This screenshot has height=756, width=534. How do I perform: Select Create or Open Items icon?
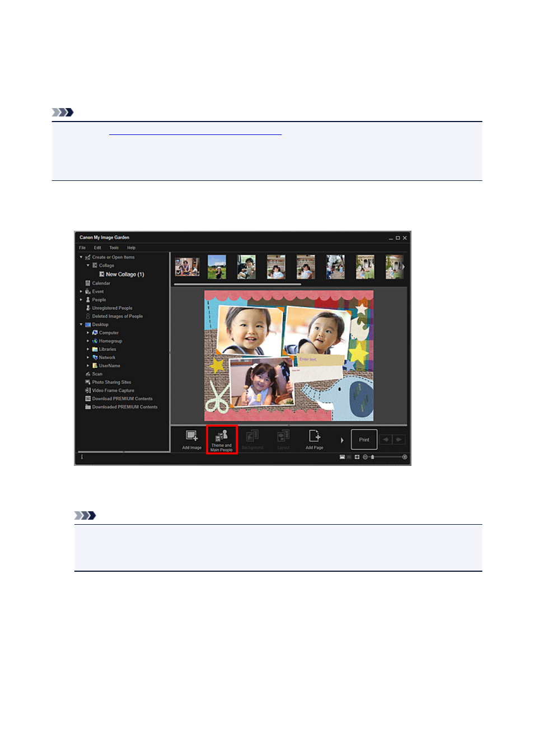click(x=88, y=258)
